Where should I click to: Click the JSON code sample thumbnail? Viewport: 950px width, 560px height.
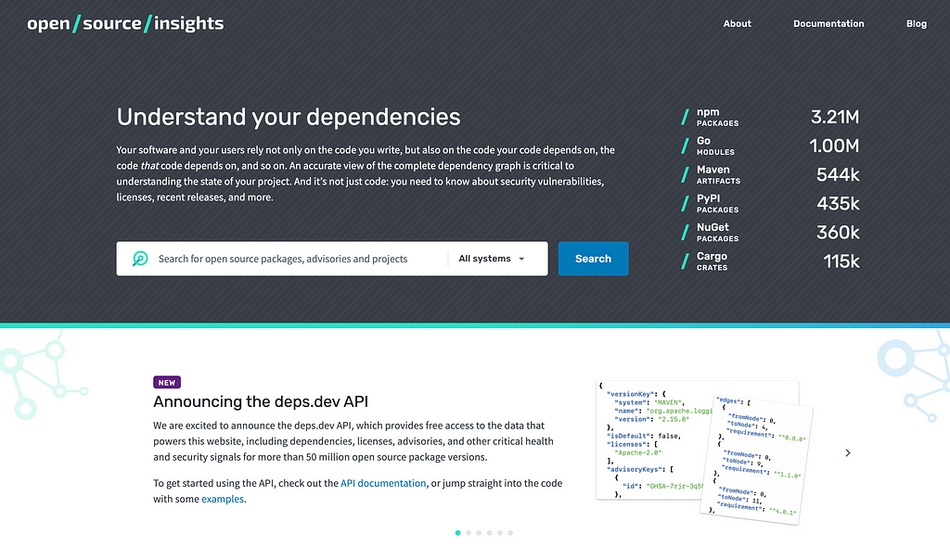(x=704, y=452)
